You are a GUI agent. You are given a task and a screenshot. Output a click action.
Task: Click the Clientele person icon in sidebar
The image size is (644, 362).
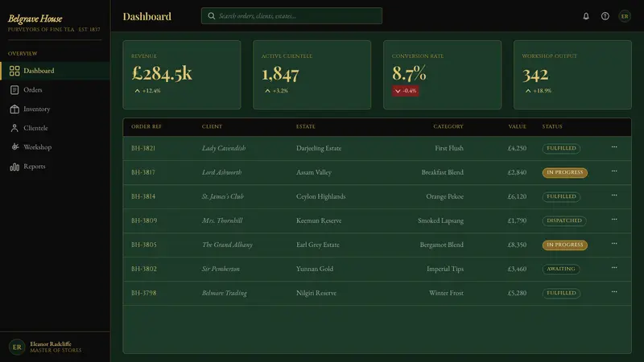(x=14, y=128)
